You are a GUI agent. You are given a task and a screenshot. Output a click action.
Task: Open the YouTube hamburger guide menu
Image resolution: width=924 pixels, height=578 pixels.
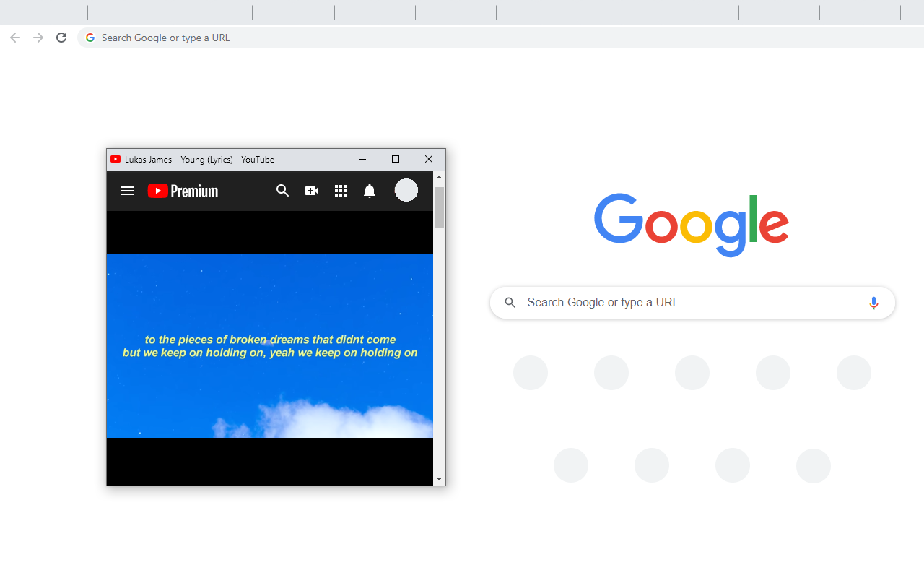point(127,191)
